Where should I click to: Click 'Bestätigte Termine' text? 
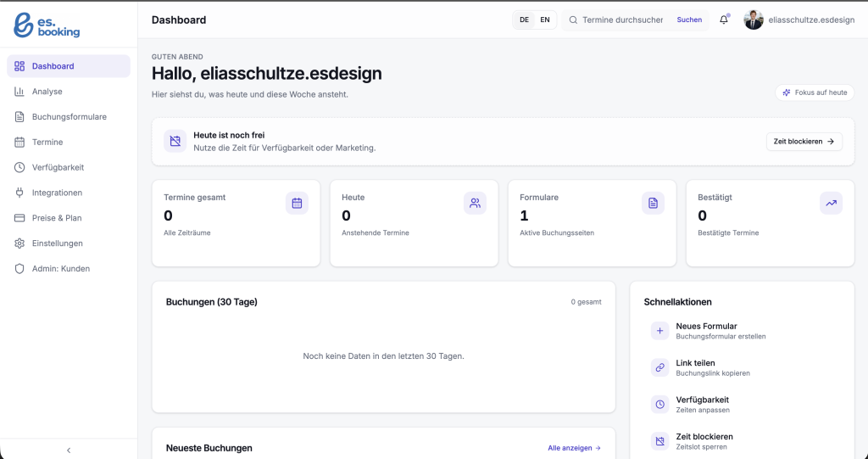coord(728,232)
